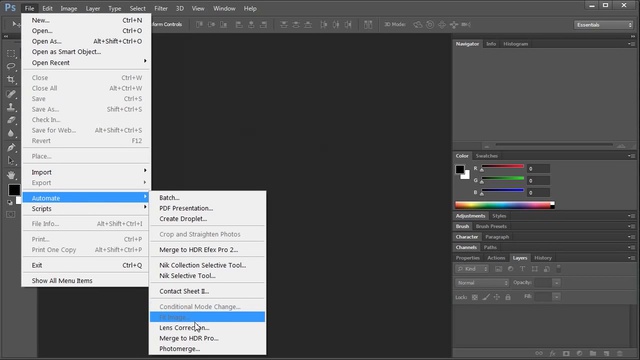This screenshot has width=640, height=360.
Task: Open the Kind filter dropdown
Action: [x=472, y=269]
